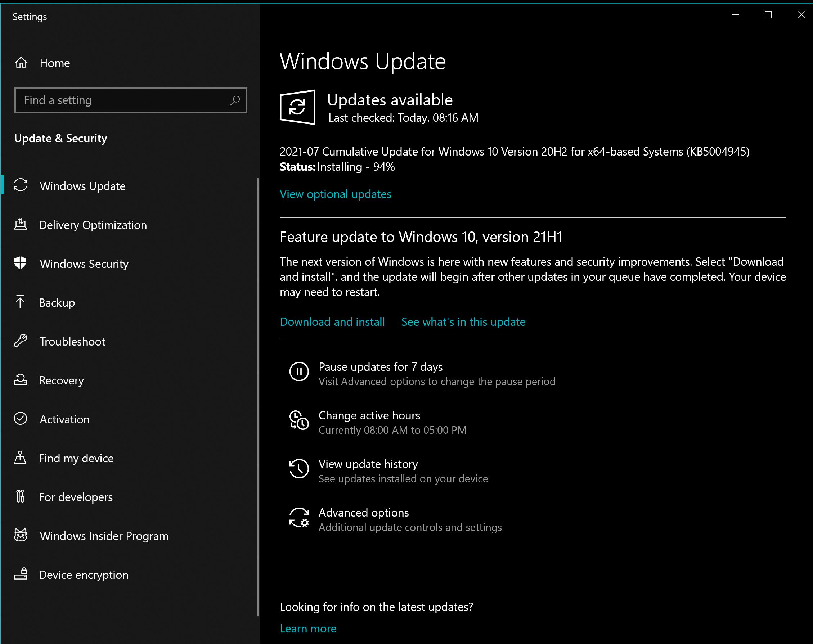Image resolution: width=813 pixels, height=644 pixels.
Task: Open the For developers page
Action: coord(76,497)
